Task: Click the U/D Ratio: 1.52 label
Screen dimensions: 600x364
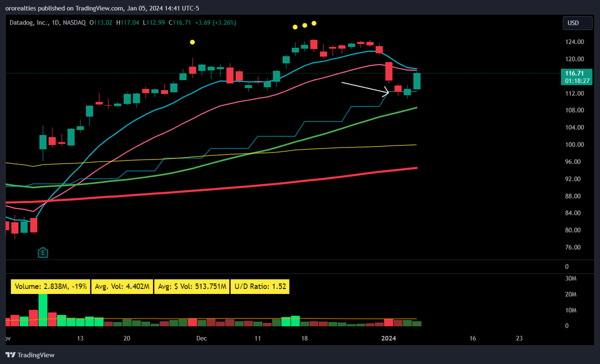Action: click(259, 286)
